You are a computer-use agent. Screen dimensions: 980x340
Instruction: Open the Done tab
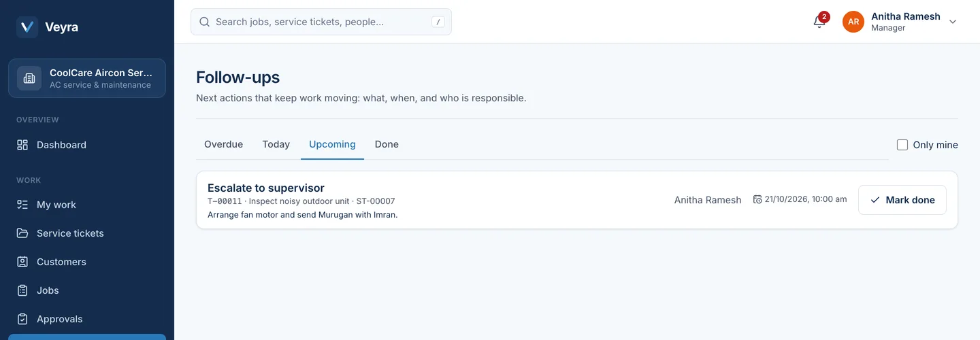[x=387, y=144]
